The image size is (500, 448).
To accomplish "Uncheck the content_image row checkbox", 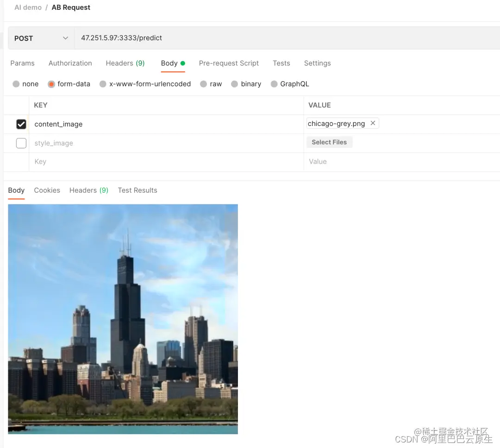I will point(21,124).
